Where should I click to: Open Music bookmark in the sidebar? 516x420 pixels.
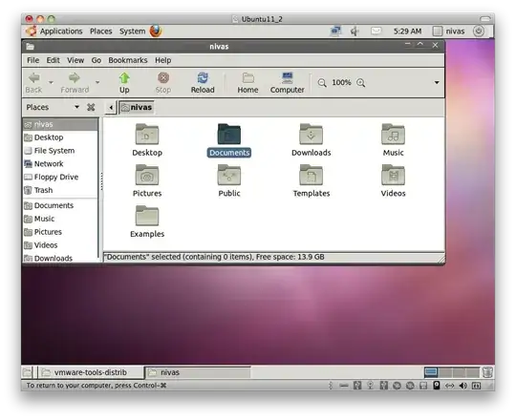[x=60, y=219]
